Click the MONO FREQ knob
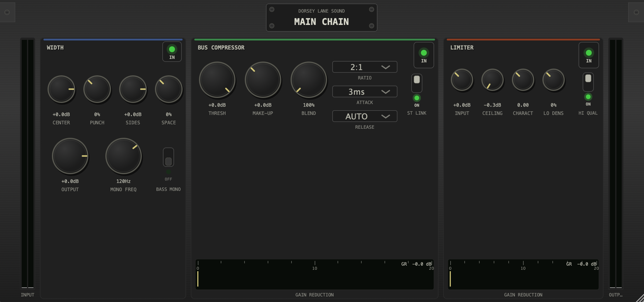Screen dimensions: 644x302 click(124, 156)
